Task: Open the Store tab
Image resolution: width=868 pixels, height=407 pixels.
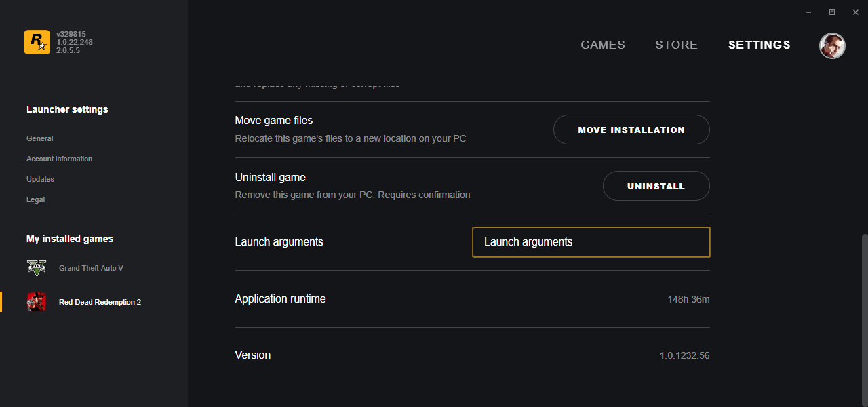Action: tap(676, 45)
